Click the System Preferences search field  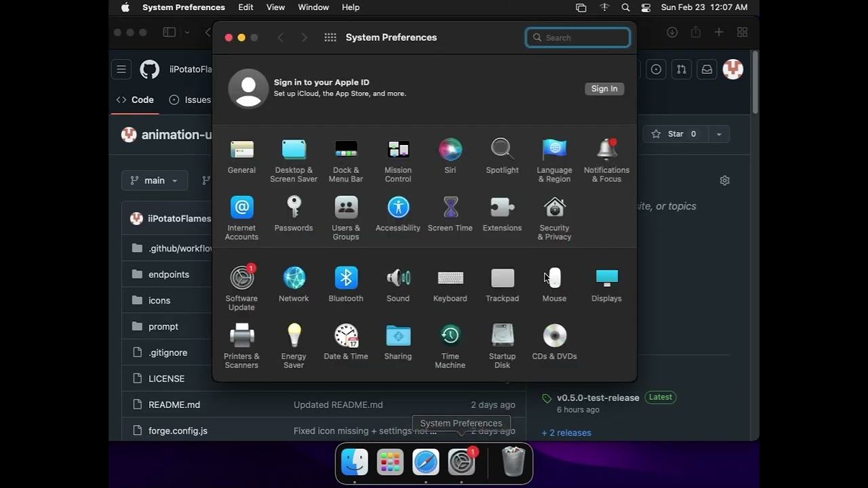click(578, 38)
